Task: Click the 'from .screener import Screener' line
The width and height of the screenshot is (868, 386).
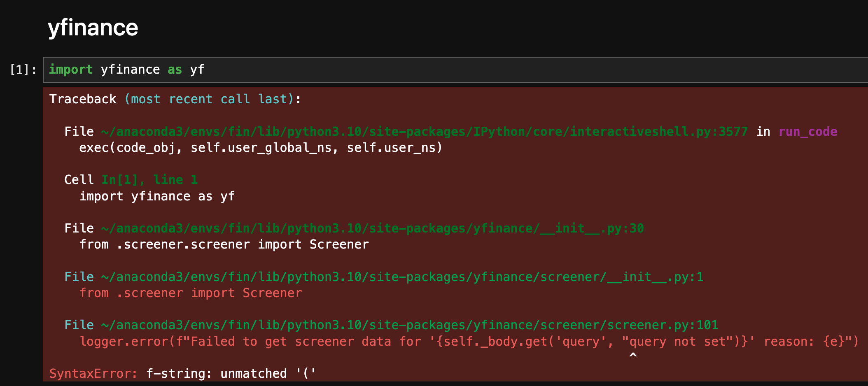Action: point(191,293)
